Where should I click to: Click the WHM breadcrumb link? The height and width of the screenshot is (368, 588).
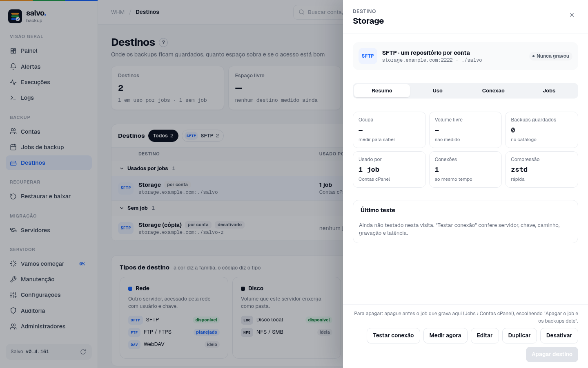coord(118,12)
